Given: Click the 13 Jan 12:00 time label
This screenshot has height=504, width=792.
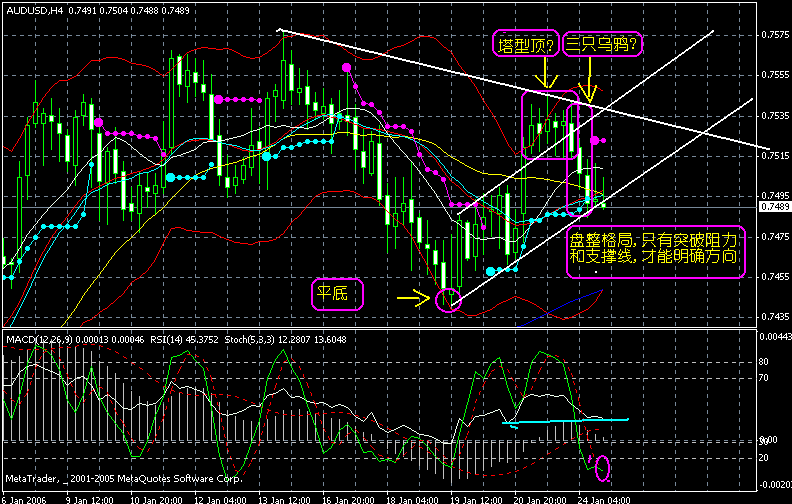Looking at the screenshot, I should click(x=284, y=500).
